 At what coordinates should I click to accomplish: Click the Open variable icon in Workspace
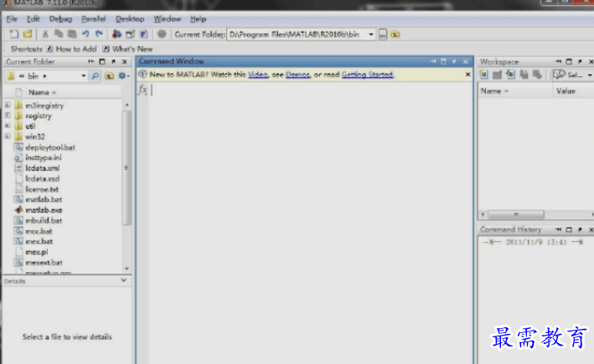point(497,74)
